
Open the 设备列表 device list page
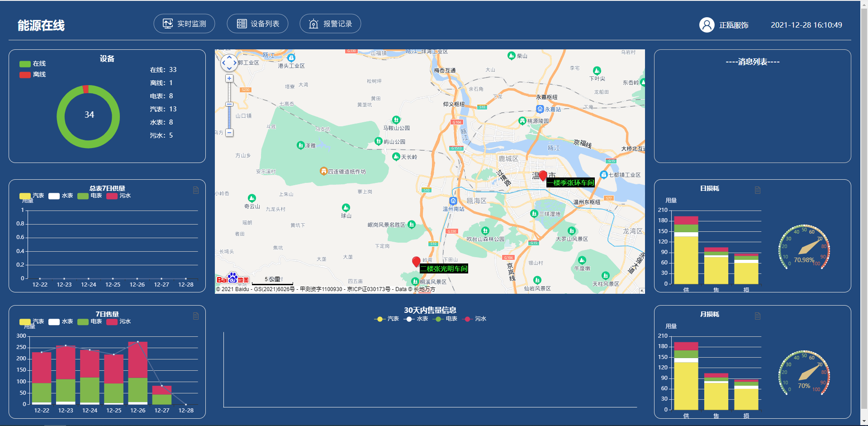(x=257, y=24)
